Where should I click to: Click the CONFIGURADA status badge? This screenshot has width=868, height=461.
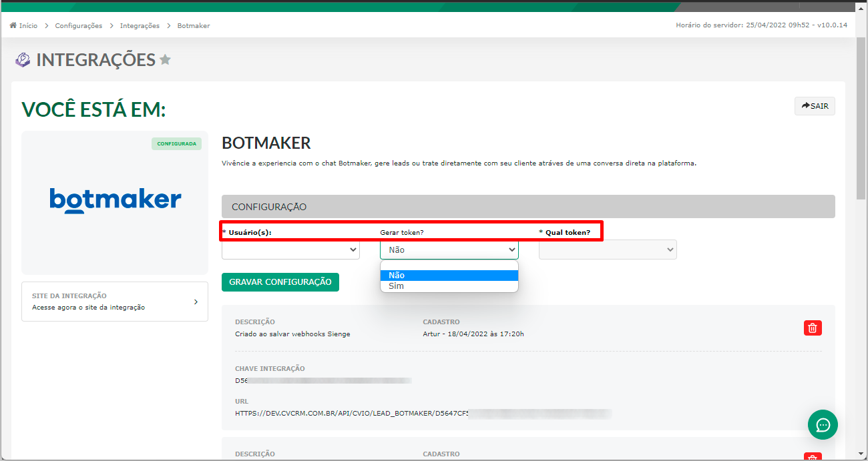[176, 143]
